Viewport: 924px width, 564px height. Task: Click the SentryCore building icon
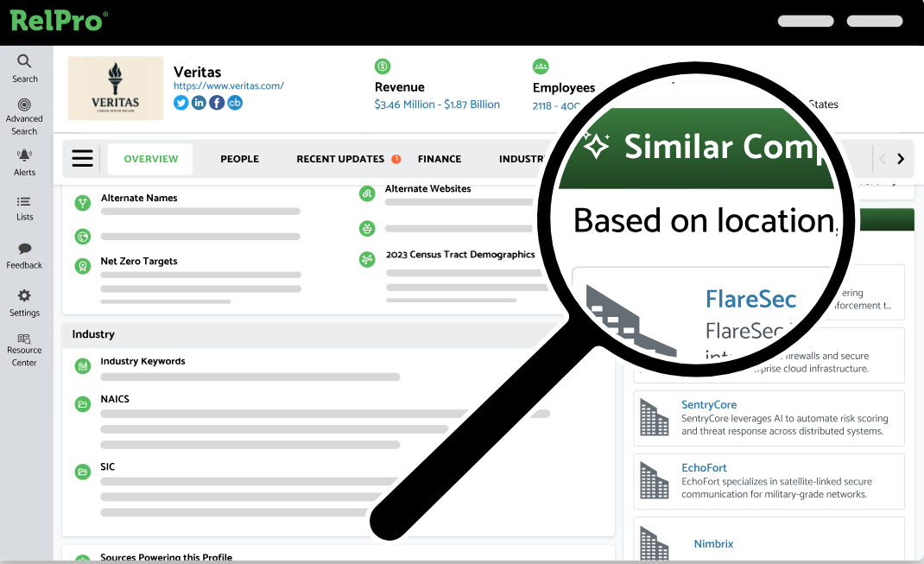pos(654,417)
